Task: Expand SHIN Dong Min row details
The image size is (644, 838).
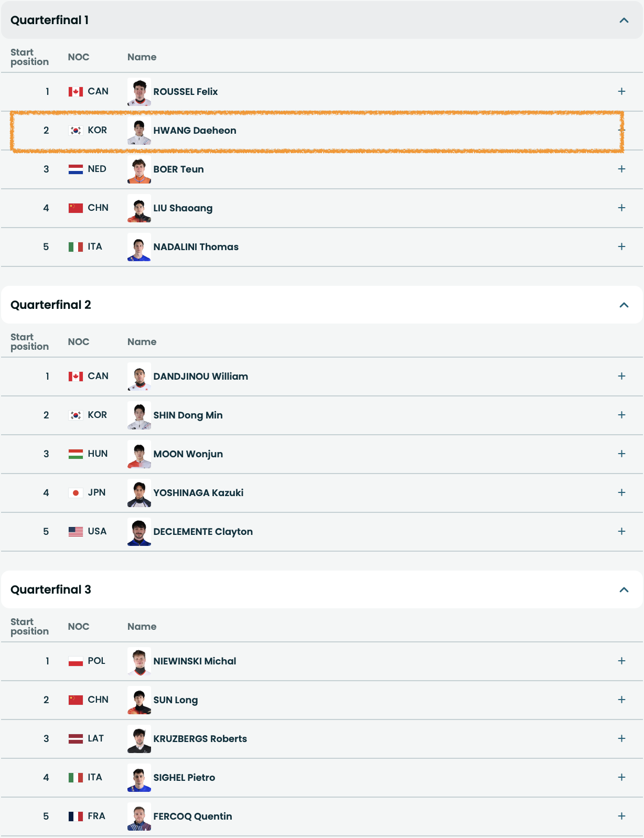Action: [x=621, y=415]
